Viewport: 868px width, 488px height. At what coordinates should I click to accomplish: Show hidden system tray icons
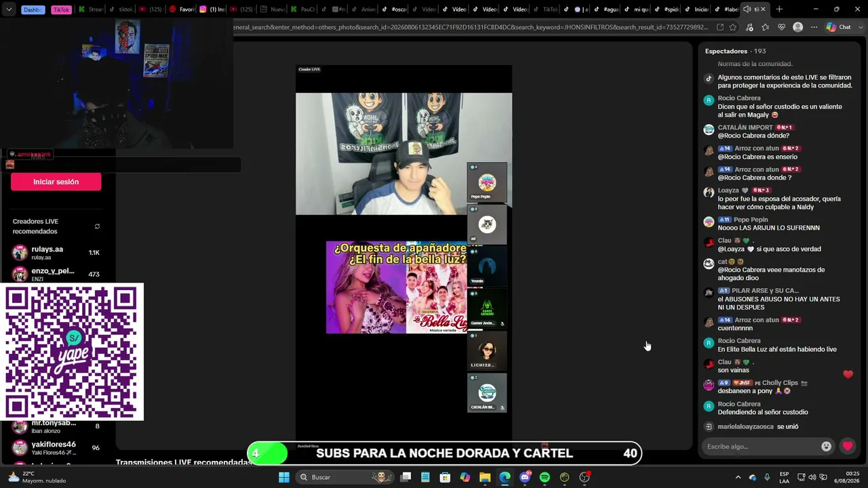[738, 477]
